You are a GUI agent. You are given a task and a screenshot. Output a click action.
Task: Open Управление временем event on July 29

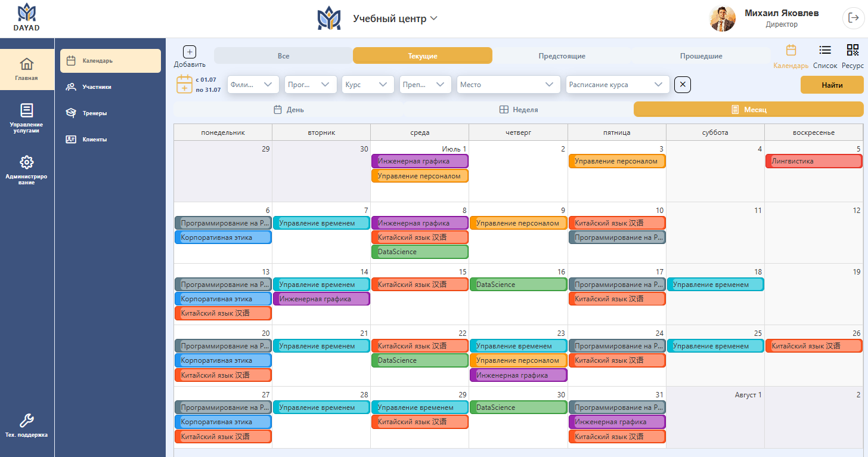[420, 407]
